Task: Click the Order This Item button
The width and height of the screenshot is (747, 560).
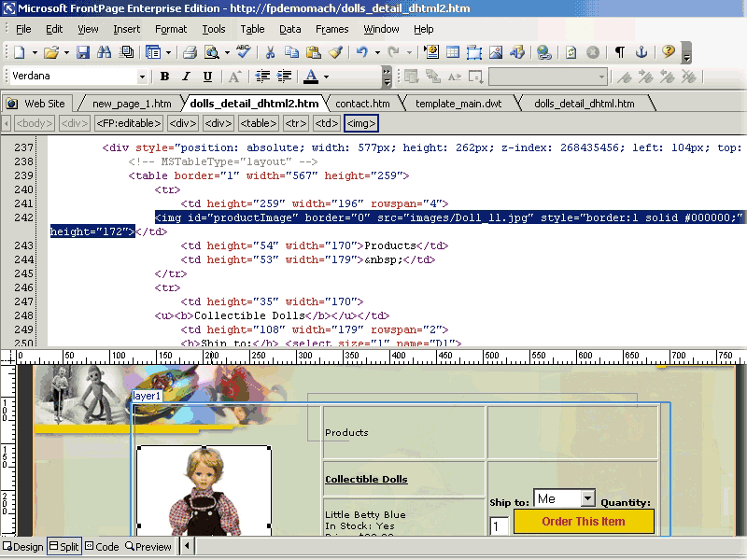Action: point(584,522)
